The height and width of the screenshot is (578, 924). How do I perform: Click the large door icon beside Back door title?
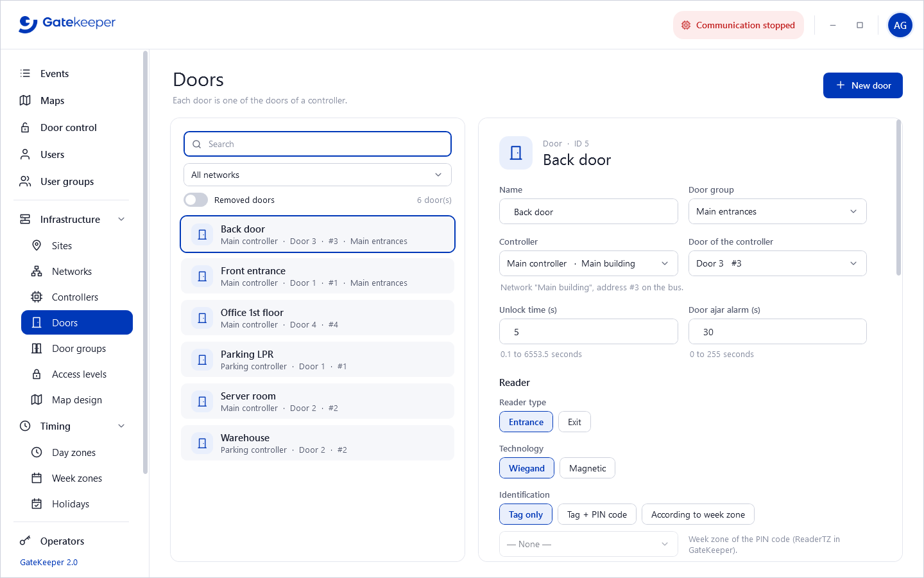pyautogui.click(x=516, y=153)
